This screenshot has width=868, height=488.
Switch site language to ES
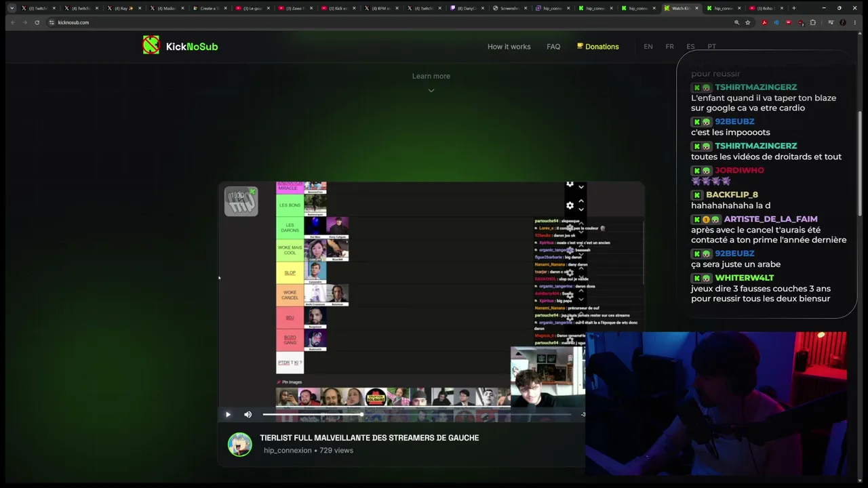pos(690,47)
